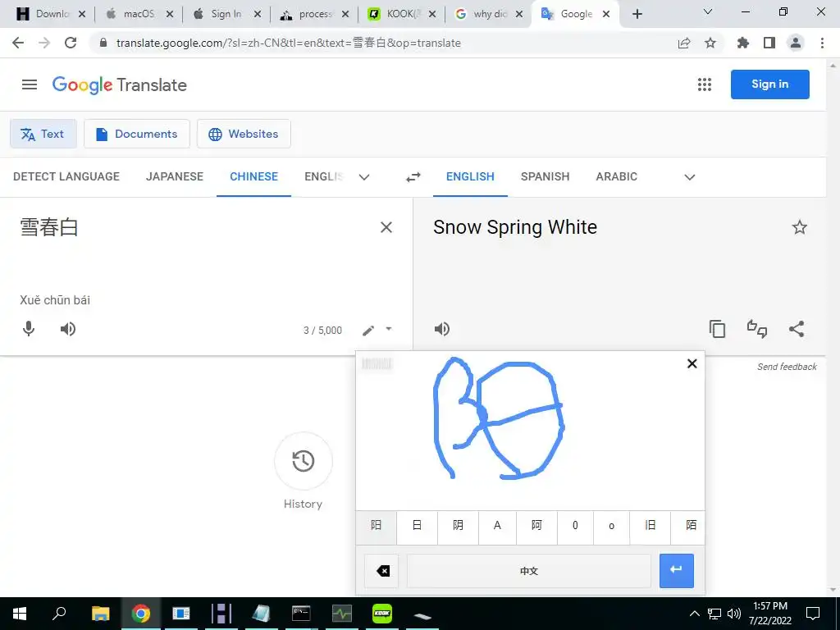This screenshot has height=630, width=840.
Task: Choose handwriting candidate 陌
Action: [688, 526]
